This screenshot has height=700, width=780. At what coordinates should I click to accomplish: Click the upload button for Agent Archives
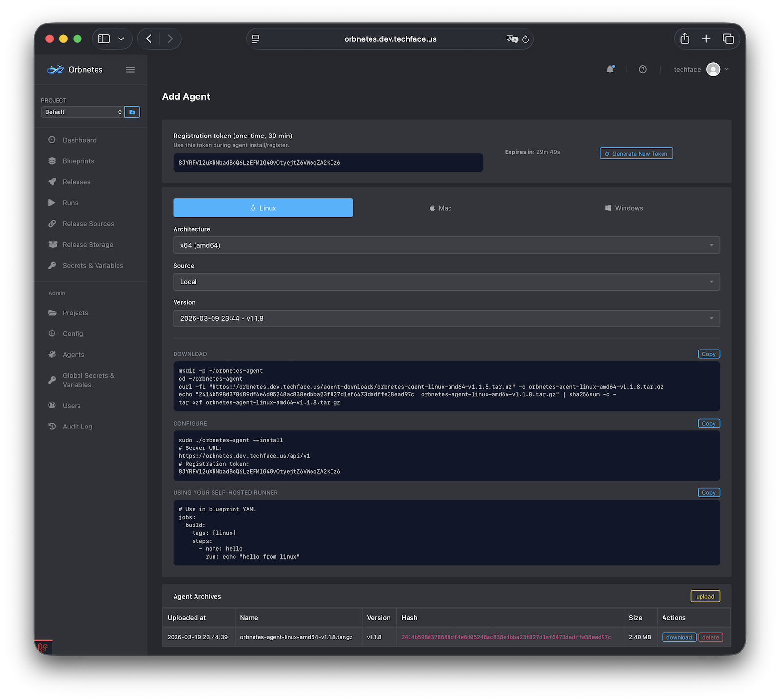(x=705, y=596)
